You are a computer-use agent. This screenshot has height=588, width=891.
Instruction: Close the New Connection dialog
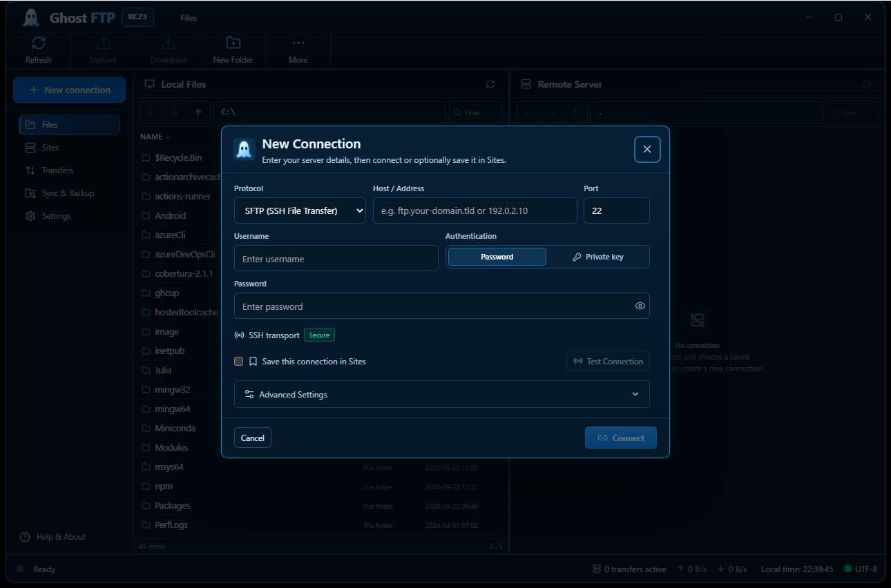[647, 149]
